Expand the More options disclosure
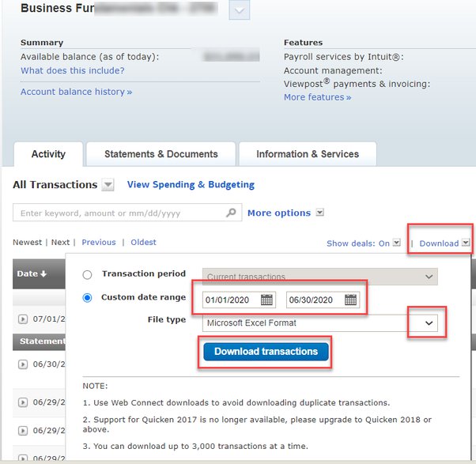This screenshot has width=476, height=464. pyautogui.click(x=319, y=213)
